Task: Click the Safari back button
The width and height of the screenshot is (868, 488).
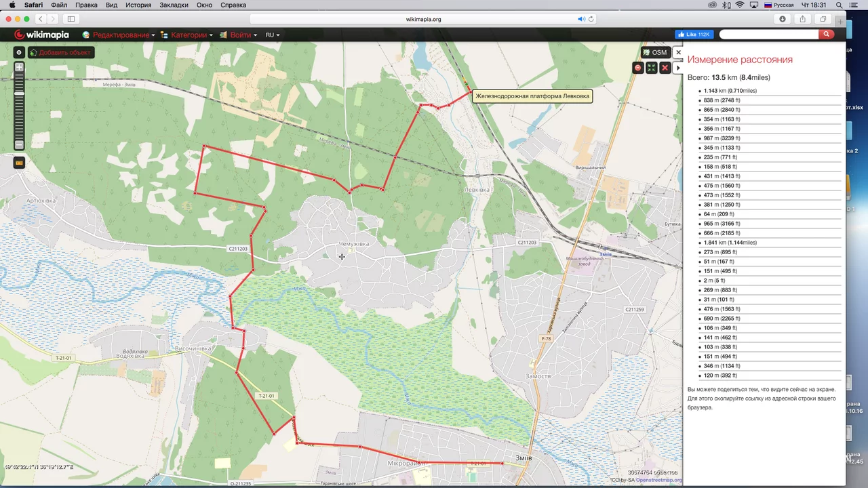Action: point(41,19)
